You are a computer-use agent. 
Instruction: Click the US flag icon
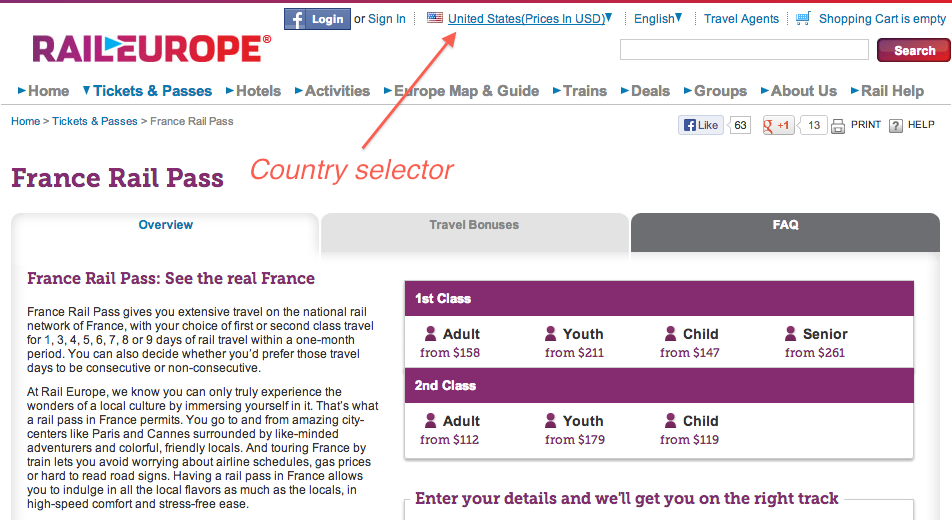pos(435,18)
